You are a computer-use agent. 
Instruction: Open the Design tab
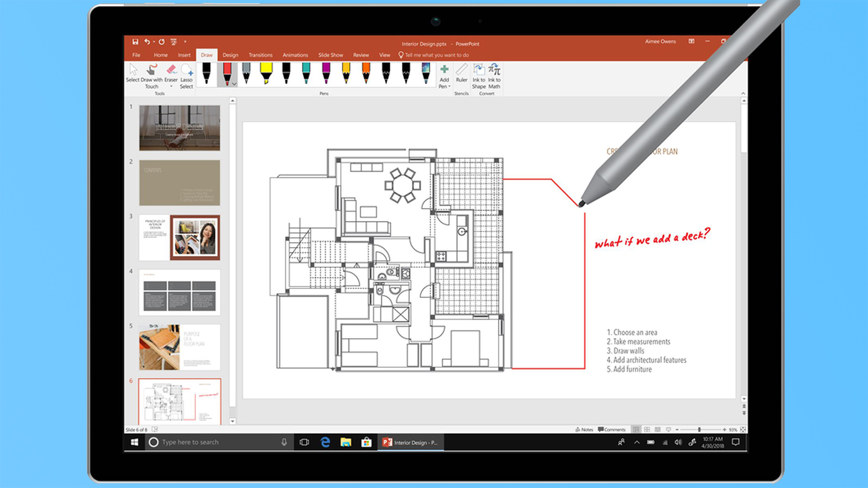pos(230,55)
